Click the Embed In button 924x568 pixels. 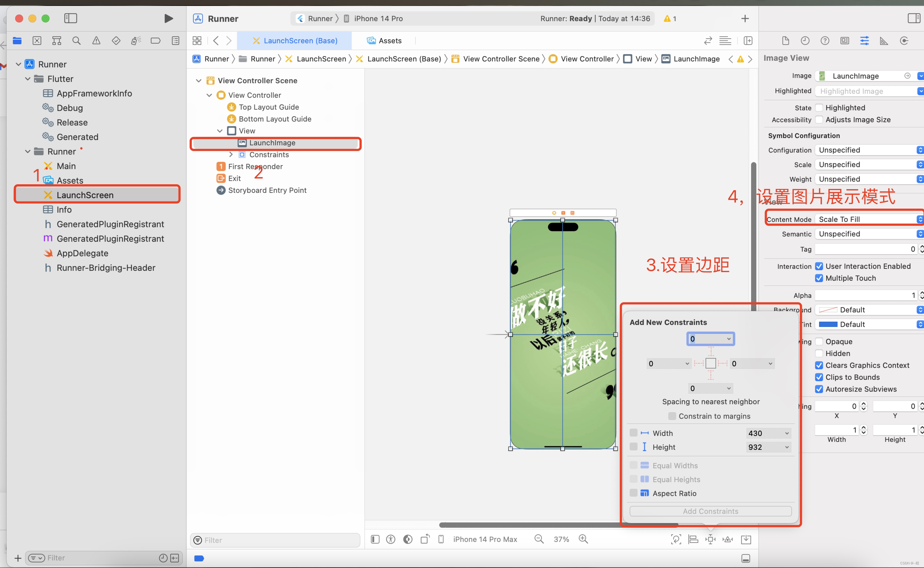tap(746, 540)
